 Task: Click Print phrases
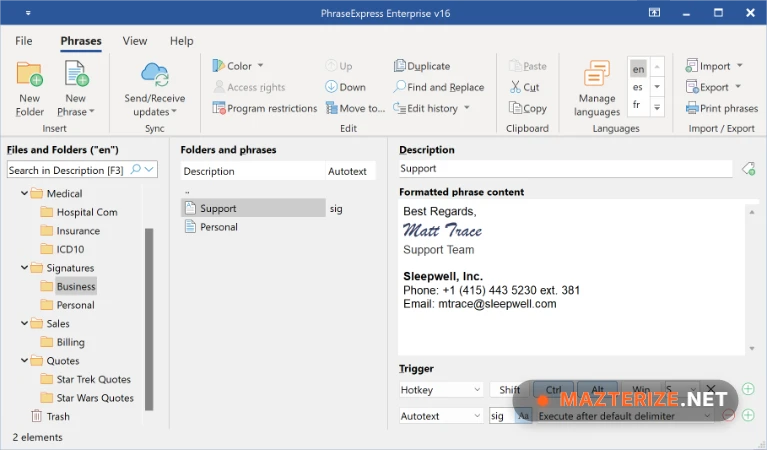tap(722, 108)
